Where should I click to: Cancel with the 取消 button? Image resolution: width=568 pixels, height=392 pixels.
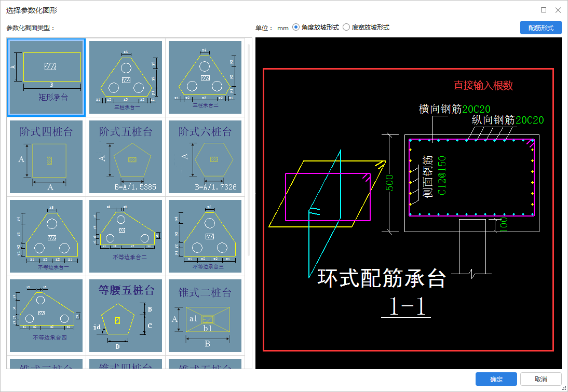tap(541, 379)
